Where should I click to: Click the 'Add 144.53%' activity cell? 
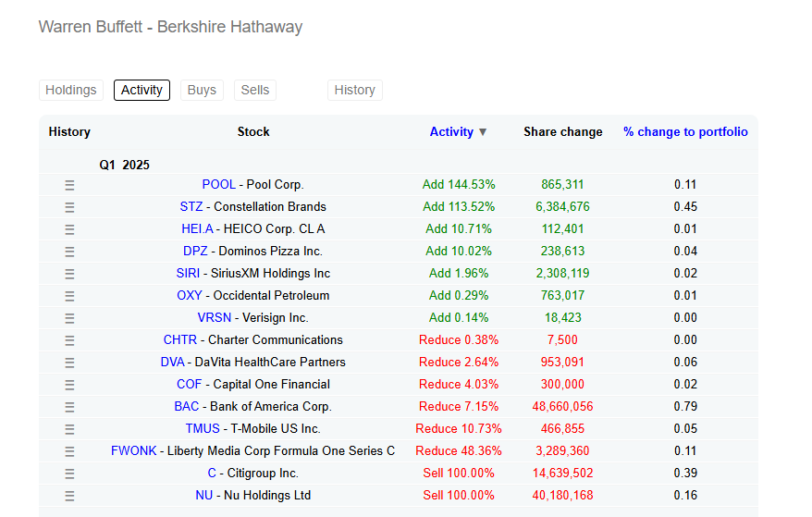459,184
